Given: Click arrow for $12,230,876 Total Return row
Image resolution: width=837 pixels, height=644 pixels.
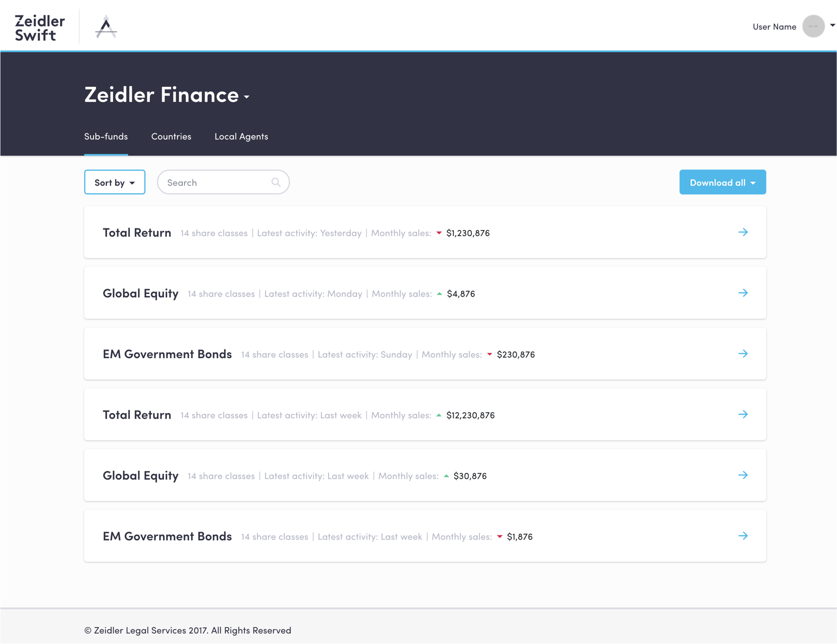Looking at the screenshot, I should [743, 415].
